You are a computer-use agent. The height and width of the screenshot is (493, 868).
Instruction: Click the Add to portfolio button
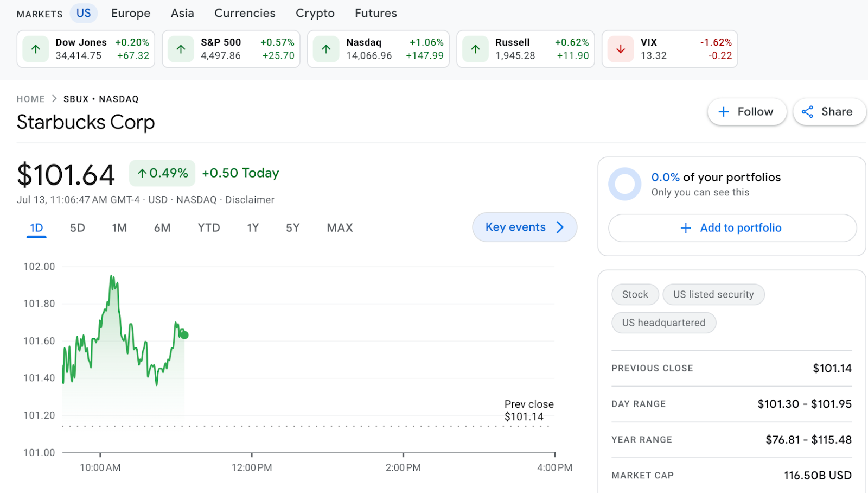point(732,228)
